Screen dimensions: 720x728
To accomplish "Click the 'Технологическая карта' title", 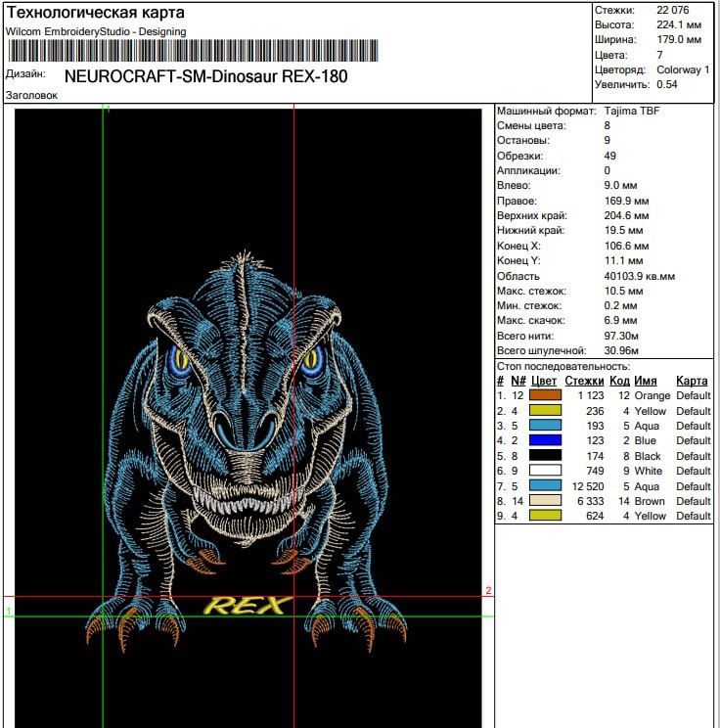I will (95, 13).
